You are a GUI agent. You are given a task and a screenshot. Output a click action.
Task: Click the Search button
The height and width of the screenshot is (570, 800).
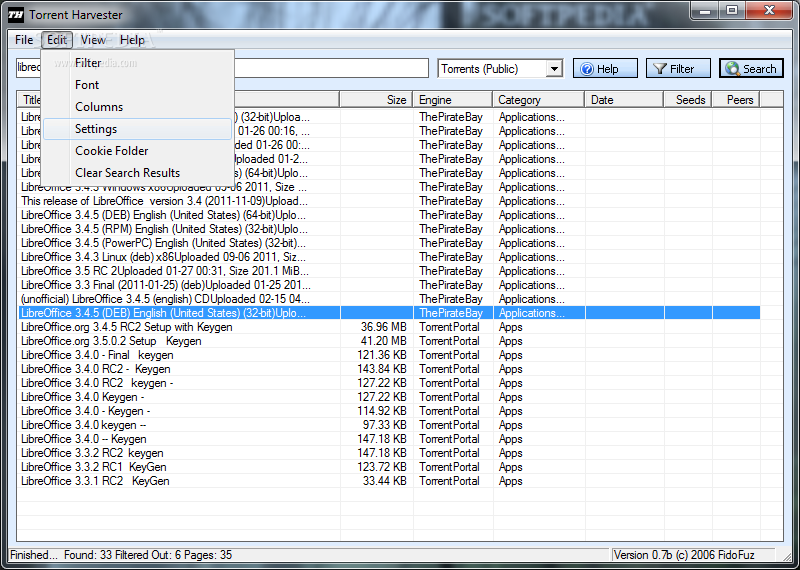[x=751, y=68]
